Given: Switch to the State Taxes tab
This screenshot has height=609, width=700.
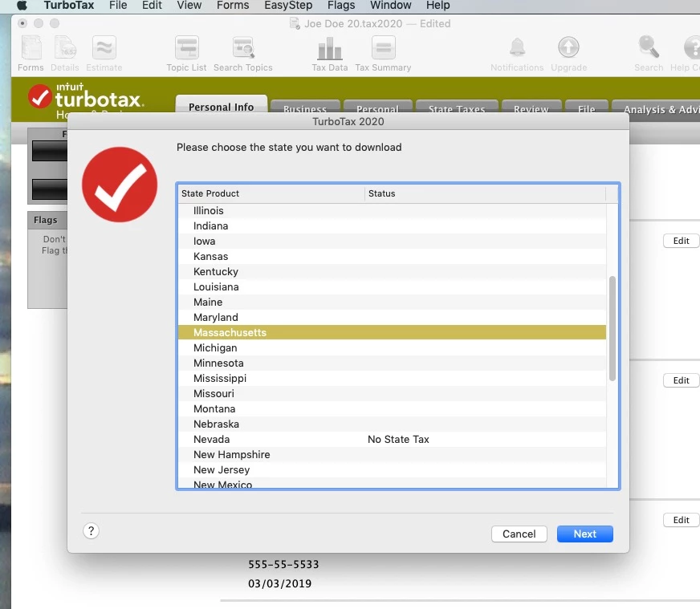Looking at the screenshot, I should [x=457, y=108].
